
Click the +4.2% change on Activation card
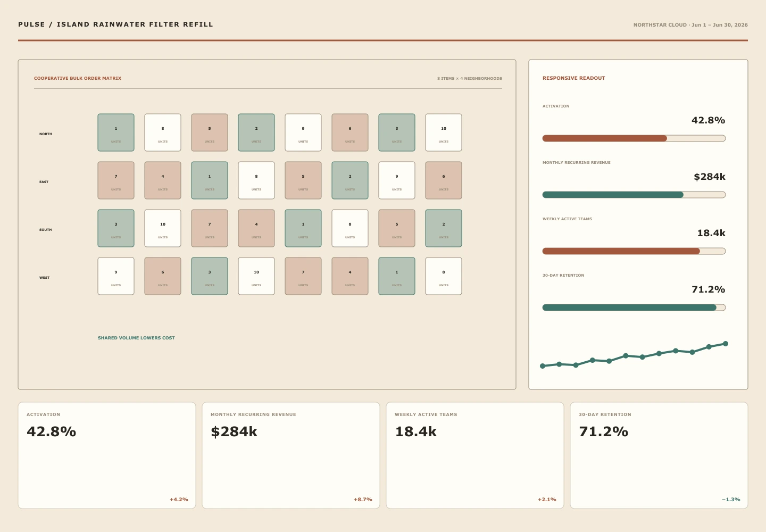(179, 500)
